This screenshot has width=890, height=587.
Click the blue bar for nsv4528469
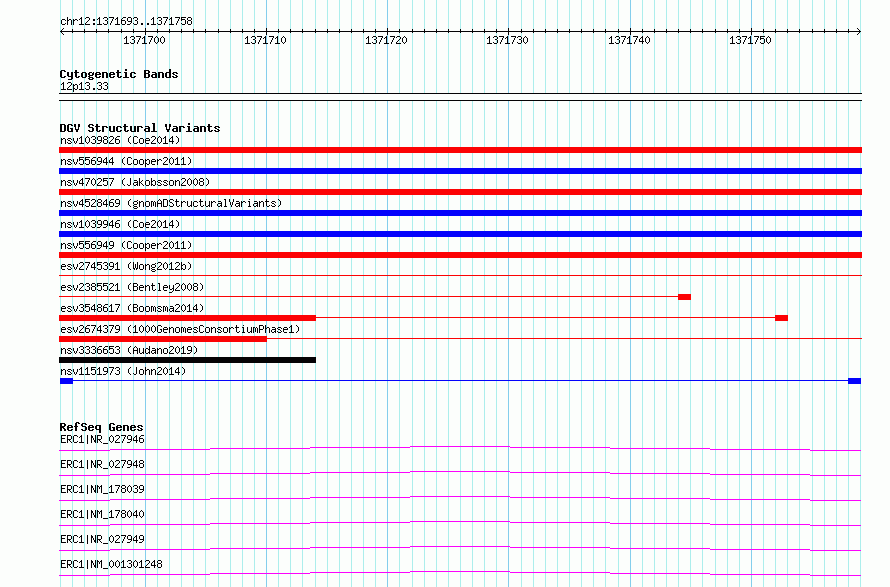click(x=460, y=213)
